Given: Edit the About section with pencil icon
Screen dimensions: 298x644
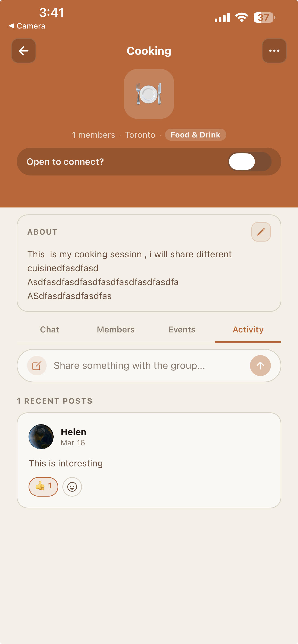Looking at the screenshot, I should click(x=261, y=232).
